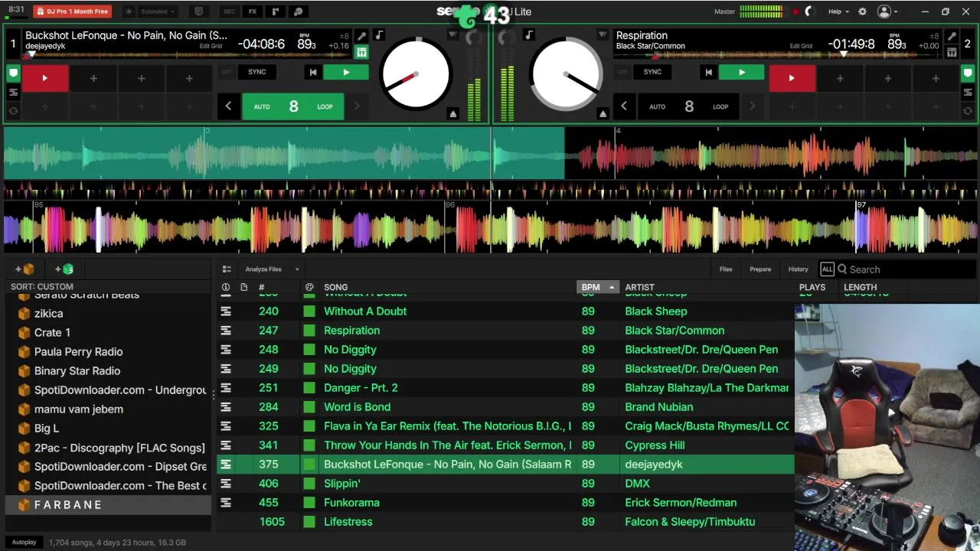
Task: Click Edit Grid on Deck 1
Action: click(211, 46)
